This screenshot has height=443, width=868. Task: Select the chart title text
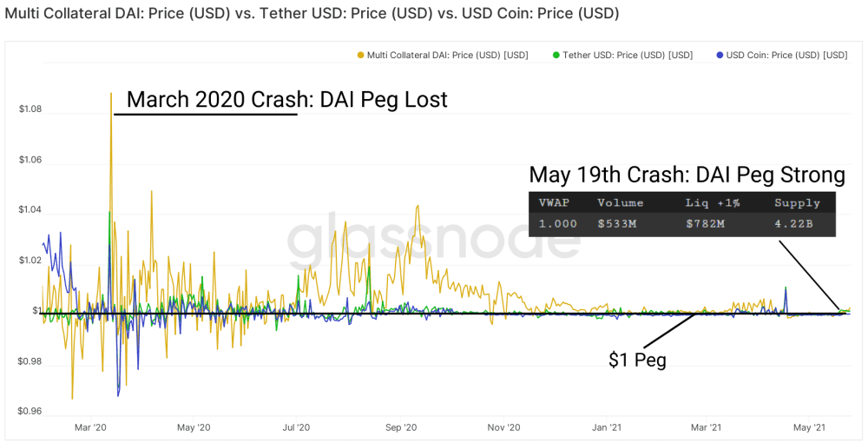point(312,13)
